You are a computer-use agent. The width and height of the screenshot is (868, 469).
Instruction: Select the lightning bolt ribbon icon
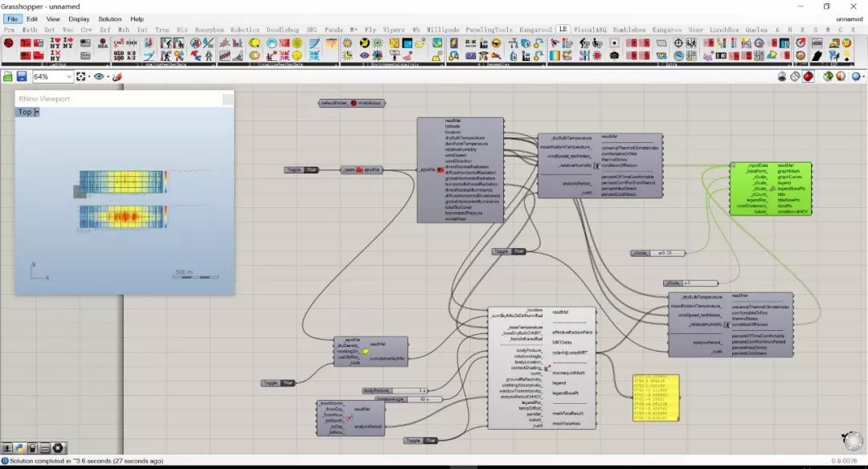(454, 43)
